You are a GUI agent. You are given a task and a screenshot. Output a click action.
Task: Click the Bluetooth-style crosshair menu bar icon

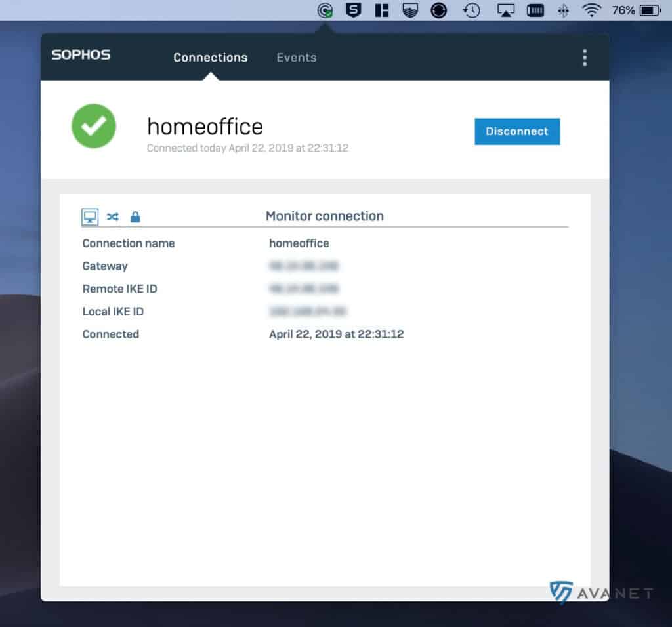click(x=563, y=10)
